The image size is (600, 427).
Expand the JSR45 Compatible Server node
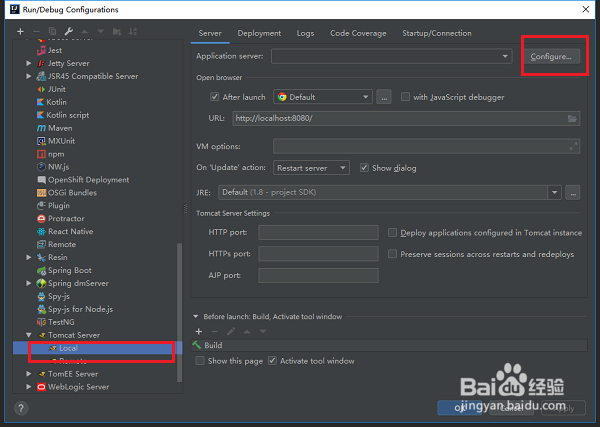click(x=29, y=76)
